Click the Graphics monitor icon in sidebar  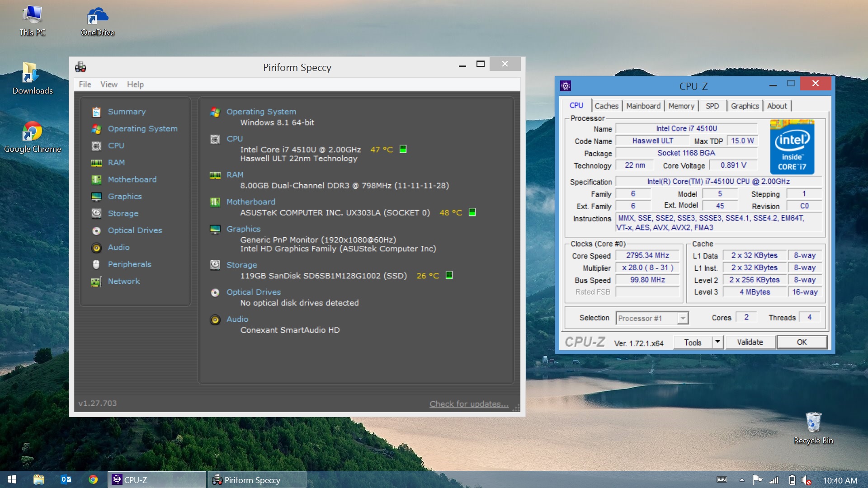click(x=96, y=197)
